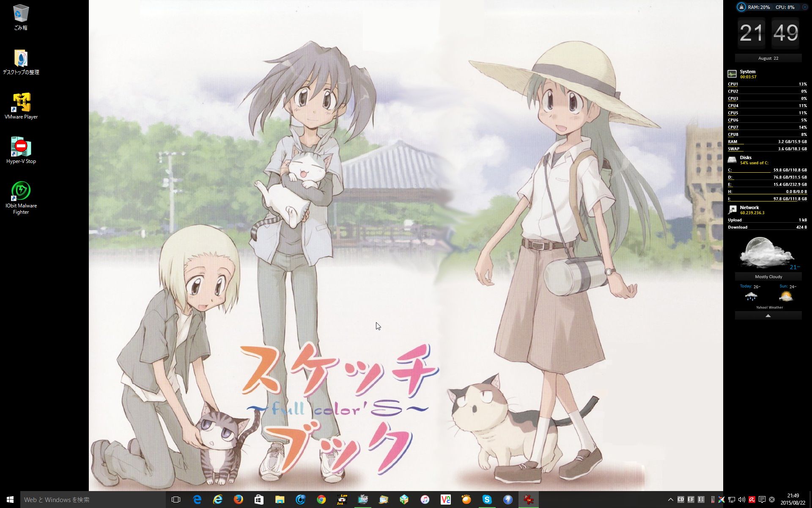Launch Firefox from the taskbar
The height and width of the screenshot is (508, 812).
[x=239, y=500]
